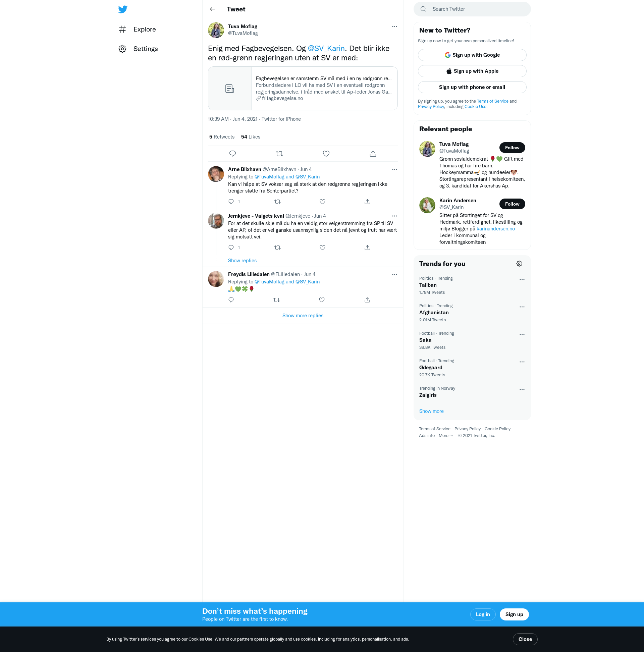Share Frøydis Lilledalen's reply
The image size is (644, 652).
tap(367, 300)
